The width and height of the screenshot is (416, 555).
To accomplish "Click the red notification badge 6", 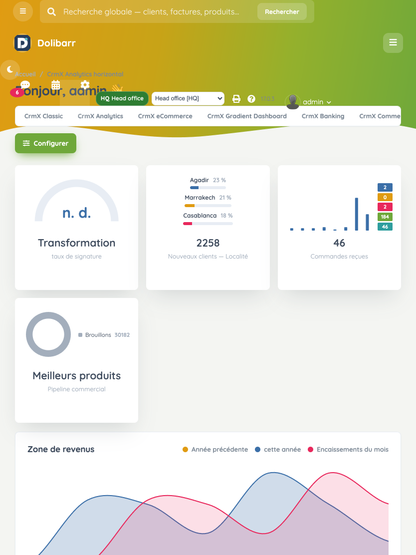I will click(17, 92).
